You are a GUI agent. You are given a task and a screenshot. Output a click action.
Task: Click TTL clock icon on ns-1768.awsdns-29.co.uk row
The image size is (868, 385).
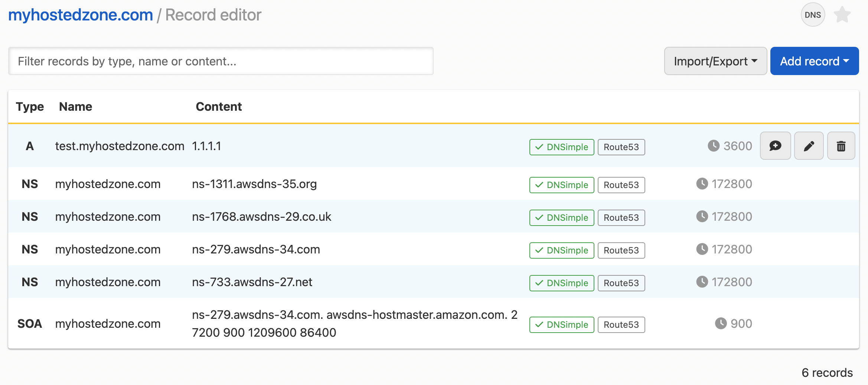click(702, 216)
